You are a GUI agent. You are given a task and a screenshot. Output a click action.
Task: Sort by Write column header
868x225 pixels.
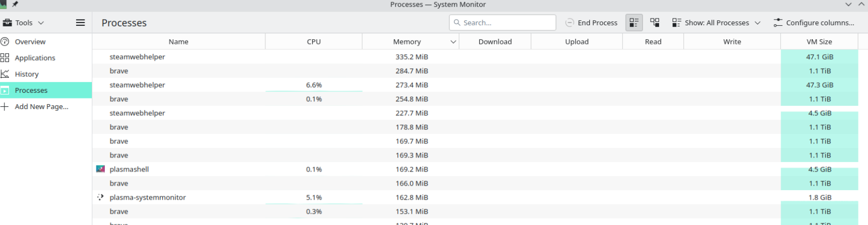click(x=732, y=42)
